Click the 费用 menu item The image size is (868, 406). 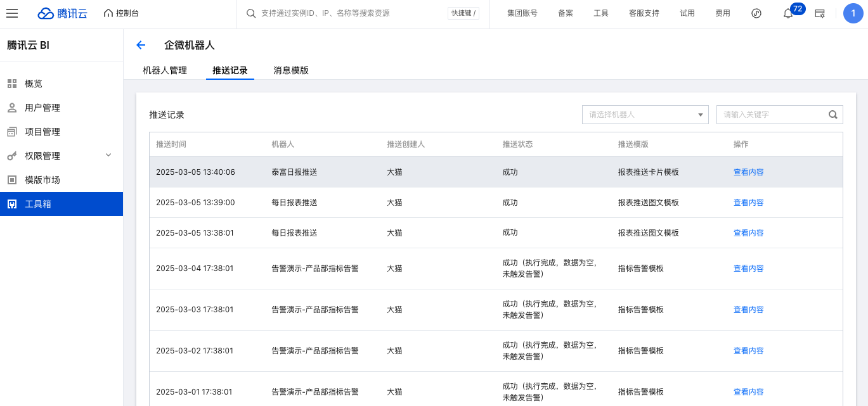722,13
